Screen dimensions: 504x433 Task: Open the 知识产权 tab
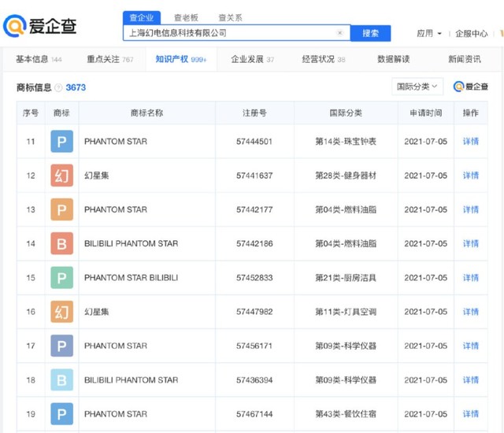181,59
